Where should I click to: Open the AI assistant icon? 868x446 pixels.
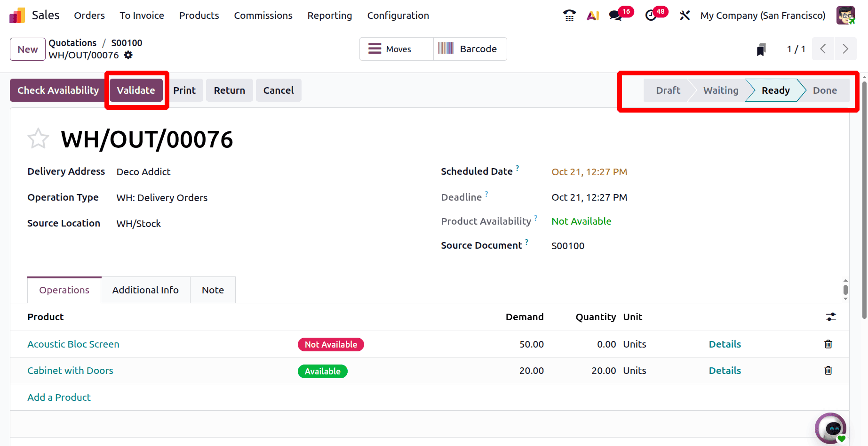[593, 16]
